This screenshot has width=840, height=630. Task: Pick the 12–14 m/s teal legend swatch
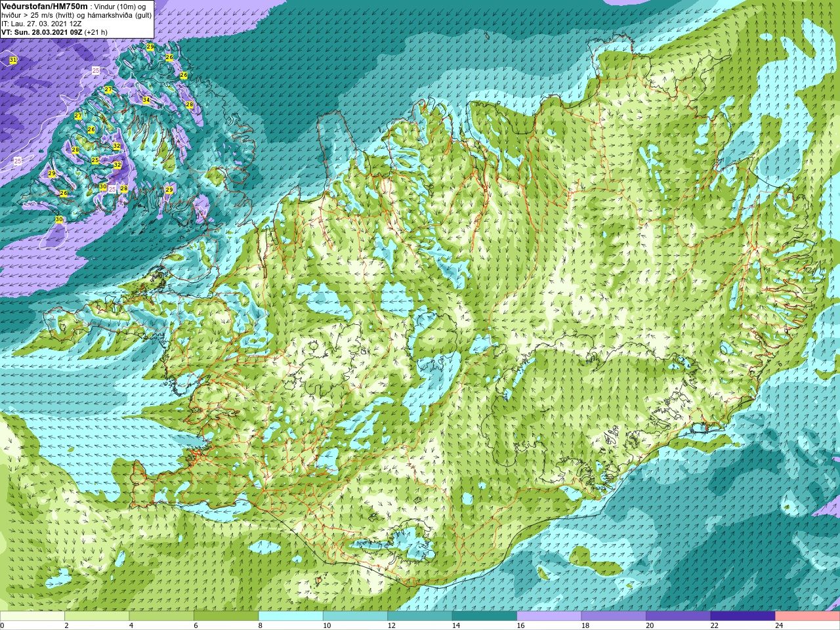click(x=420, y=616)
